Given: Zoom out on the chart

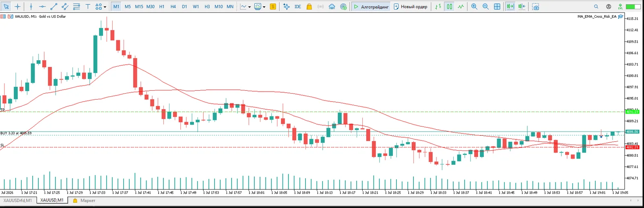Looking at the screenshot, I should (485, 6).
